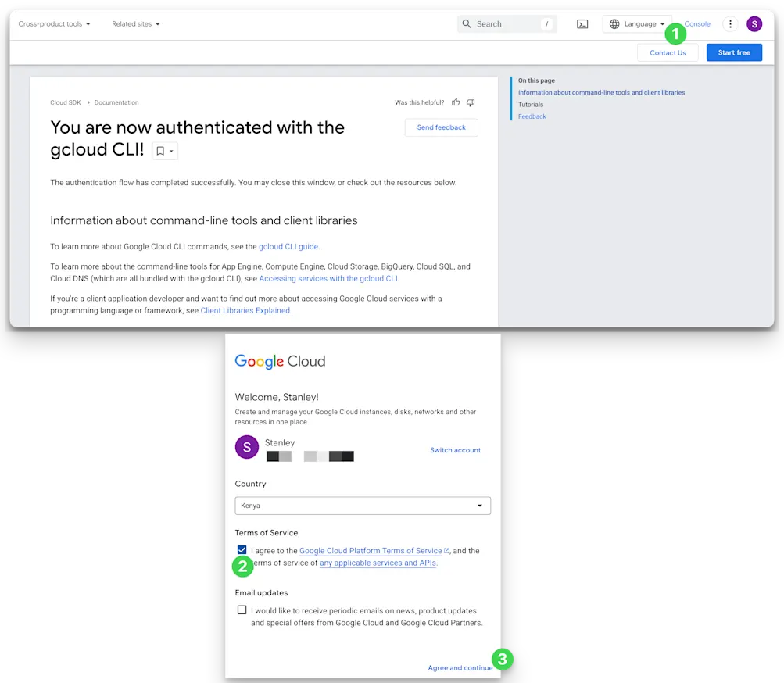Click inside the Search input field

(508, 23)
